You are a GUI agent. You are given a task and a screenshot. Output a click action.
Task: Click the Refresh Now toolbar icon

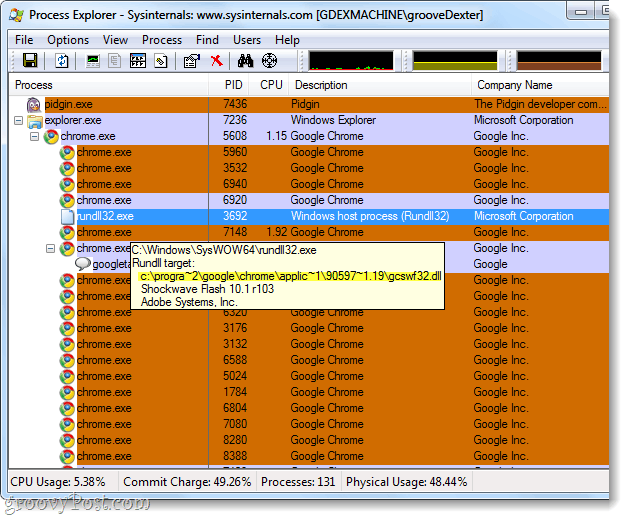[61, 61]
